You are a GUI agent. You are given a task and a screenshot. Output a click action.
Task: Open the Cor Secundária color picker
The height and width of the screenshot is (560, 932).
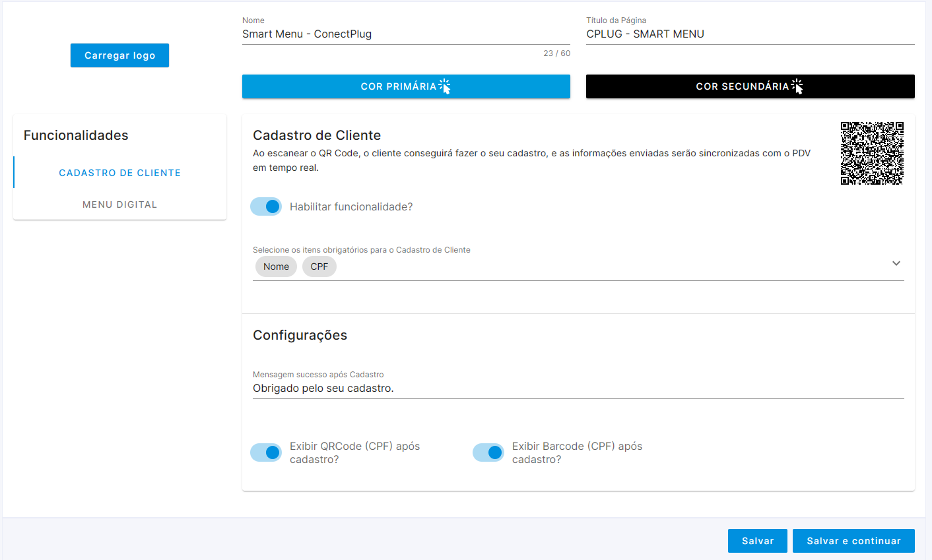pos(750,86)
